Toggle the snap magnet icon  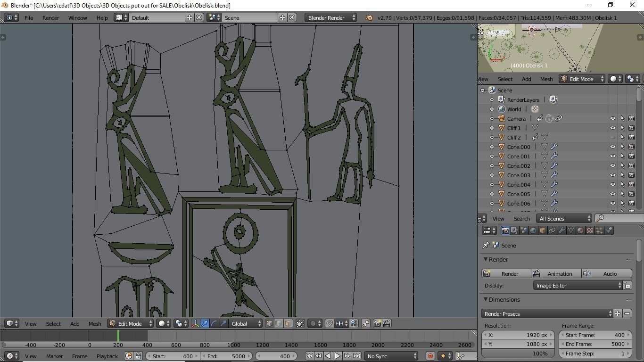pyautogui.click(x=330, y=324)
